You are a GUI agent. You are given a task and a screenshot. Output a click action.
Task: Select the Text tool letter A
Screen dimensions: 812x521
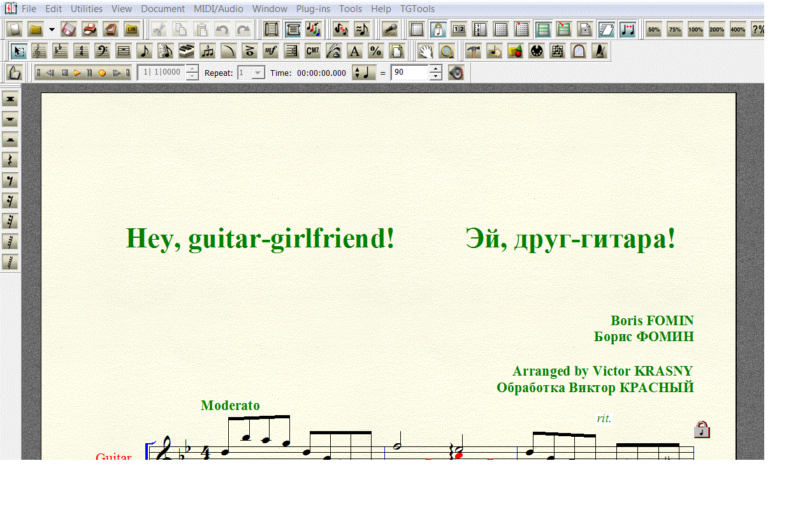(355, 51)
